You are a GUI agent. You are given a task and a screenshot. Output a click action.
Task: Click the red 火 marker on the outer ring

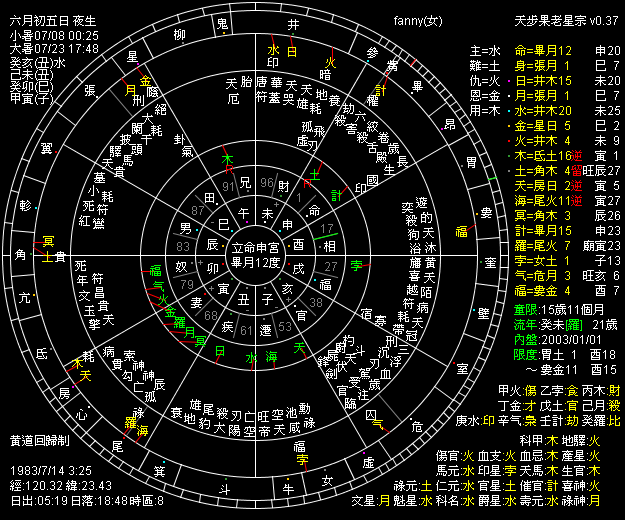[x=331, y=61]
